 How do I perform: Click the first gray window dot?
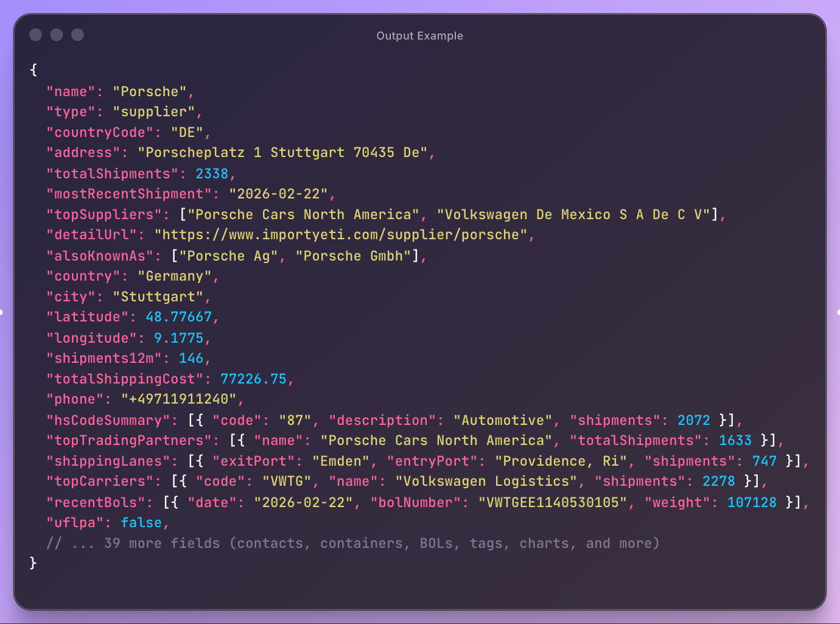point(36,35)
